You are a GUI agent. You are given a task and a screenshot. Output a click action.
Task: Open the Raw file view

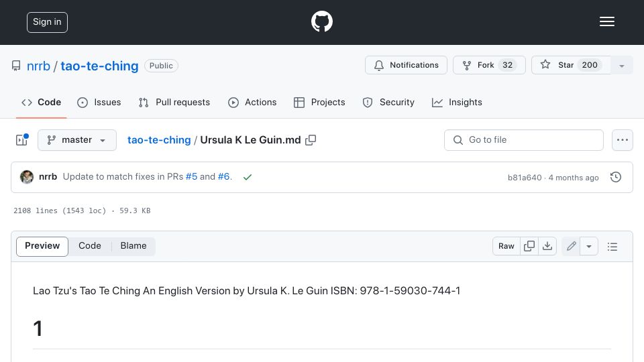(506, 246)
